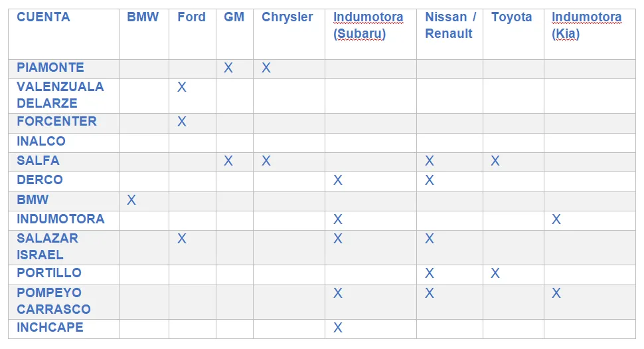644x349 pixels.
Task: Select the Indumotora (Subaru) column header
Action: (x=368, y=25)
